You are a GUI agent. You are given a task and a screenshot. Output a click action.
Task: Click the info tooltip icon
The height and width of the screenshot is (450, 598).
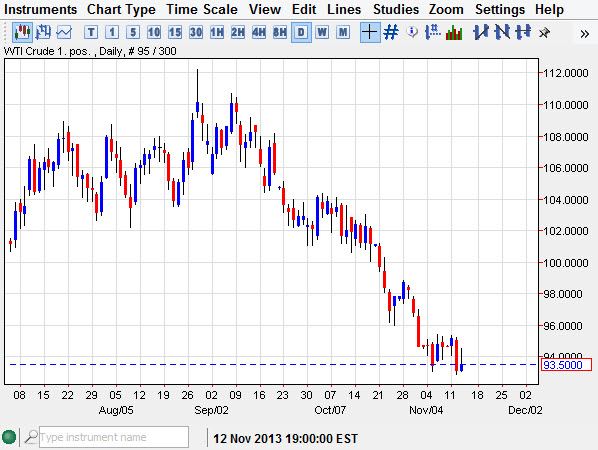click(x=412, y=32)
